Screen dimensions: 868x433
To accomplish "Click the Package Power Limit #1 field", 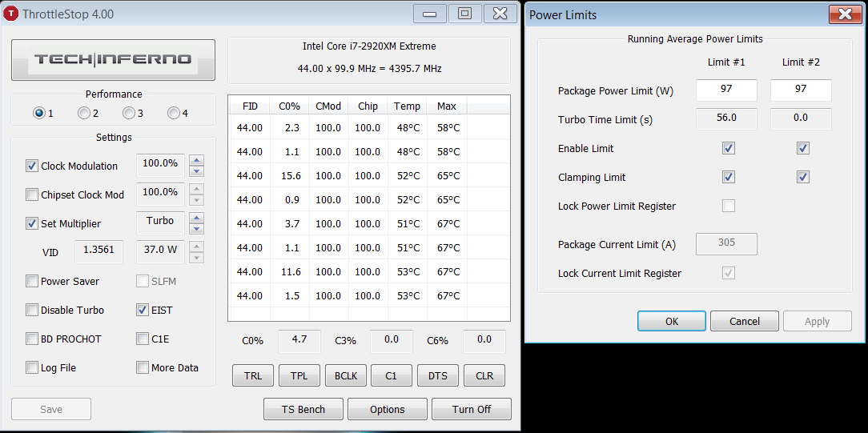I will click(x=726, y=90).
